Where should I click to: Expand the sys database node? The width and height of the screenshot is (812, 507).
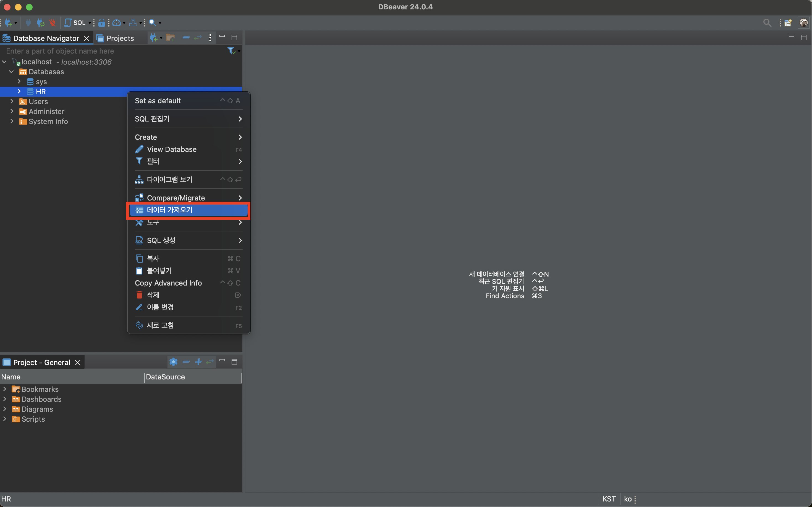pos(19,81)
